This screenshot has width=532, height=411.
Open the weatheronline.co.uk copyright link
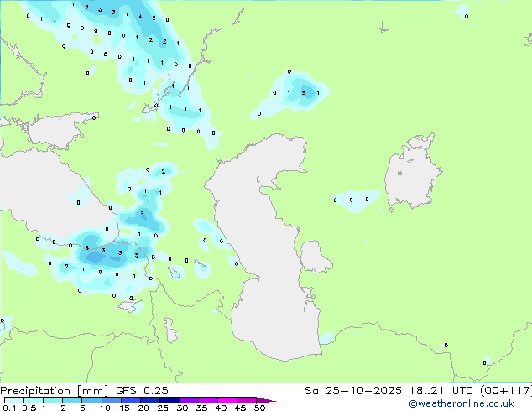tap(462, 403)
